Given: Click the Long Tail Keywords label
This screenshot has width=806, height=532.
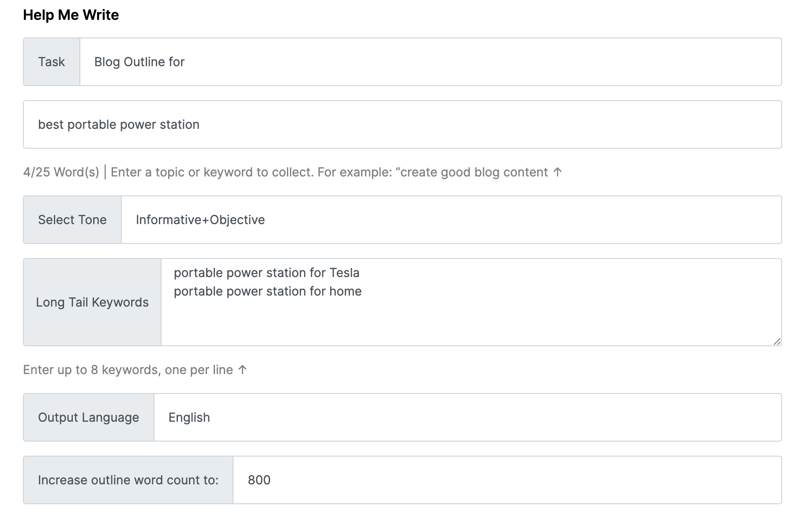Looking at the screenshot, I should (x=92, y=302).
